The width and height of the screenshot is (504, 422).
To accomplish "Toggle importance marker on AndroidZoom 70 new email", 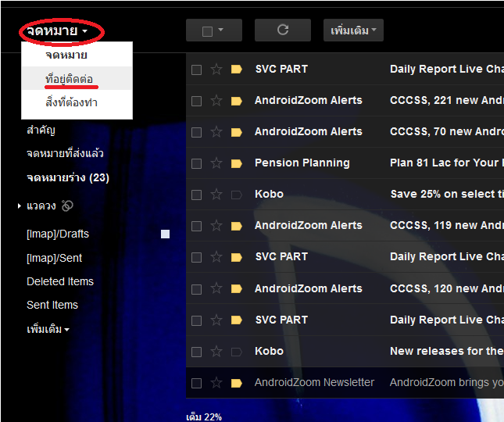I will (237, 132).
